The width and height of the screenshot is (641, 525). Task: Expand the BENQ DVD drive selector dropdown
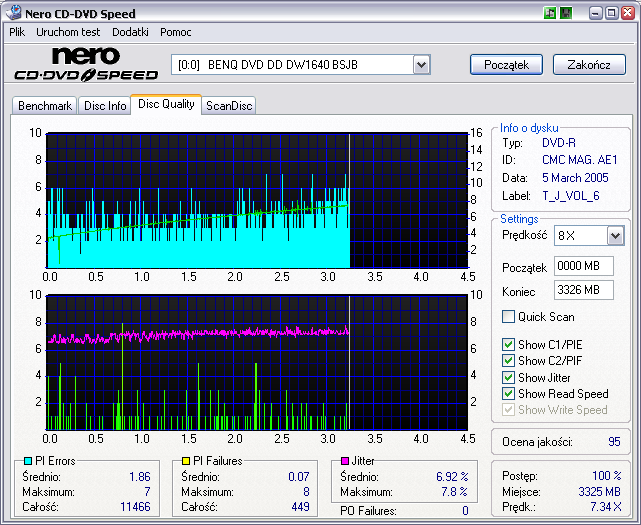click(421, 65)
